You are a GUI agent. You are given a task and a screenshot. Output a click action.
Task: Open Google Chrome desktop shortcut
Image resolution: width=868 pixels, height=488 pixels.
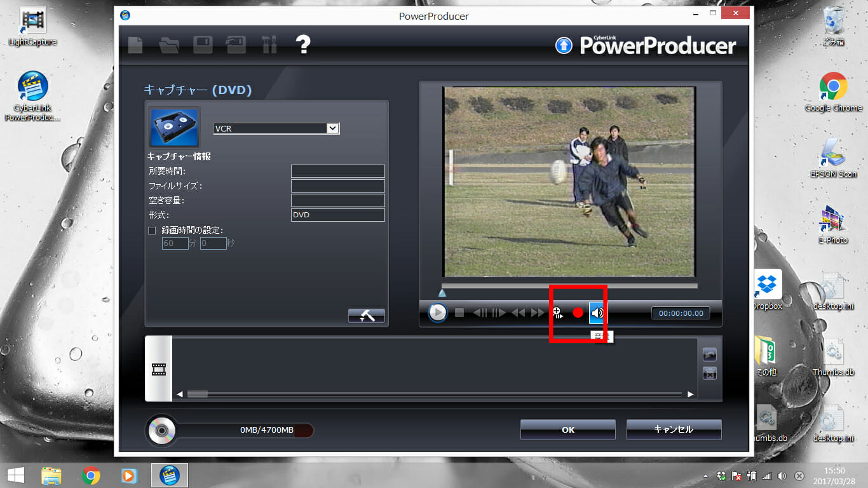[x=833, y=93]
